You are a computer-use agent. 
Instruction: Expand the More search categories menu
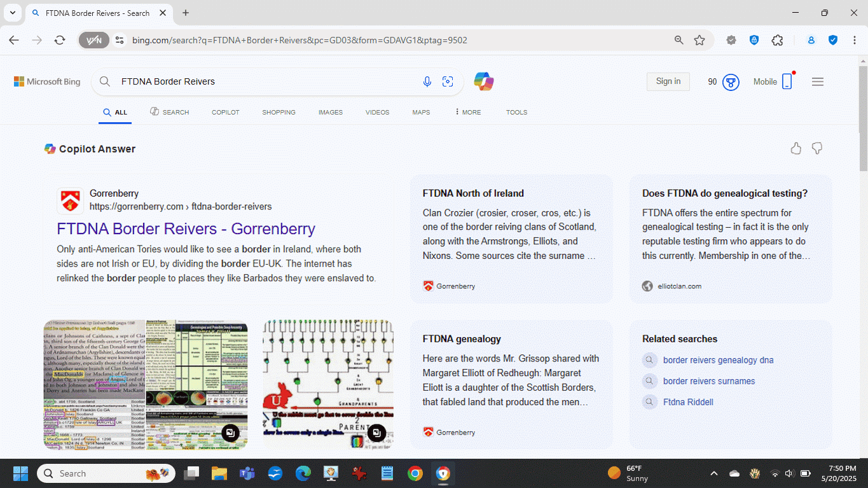point(468,112)
